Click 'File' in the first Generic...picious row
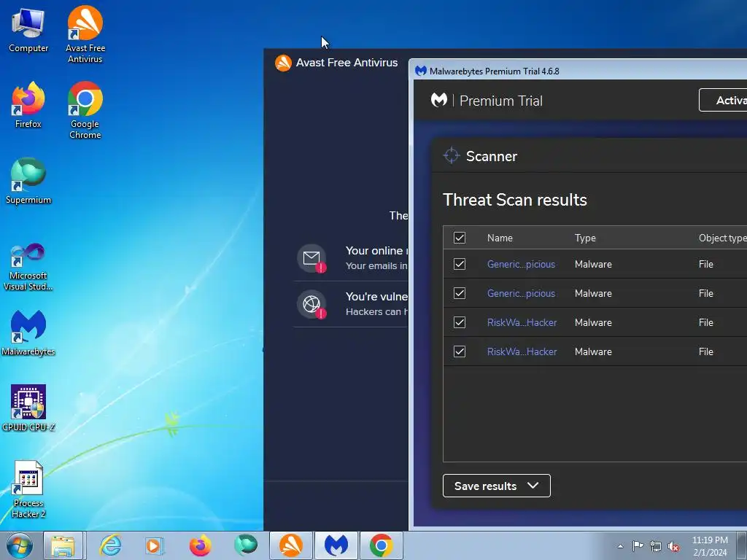Image resolution: width=747 pixels, height=560 pixels. click(705, 264)
